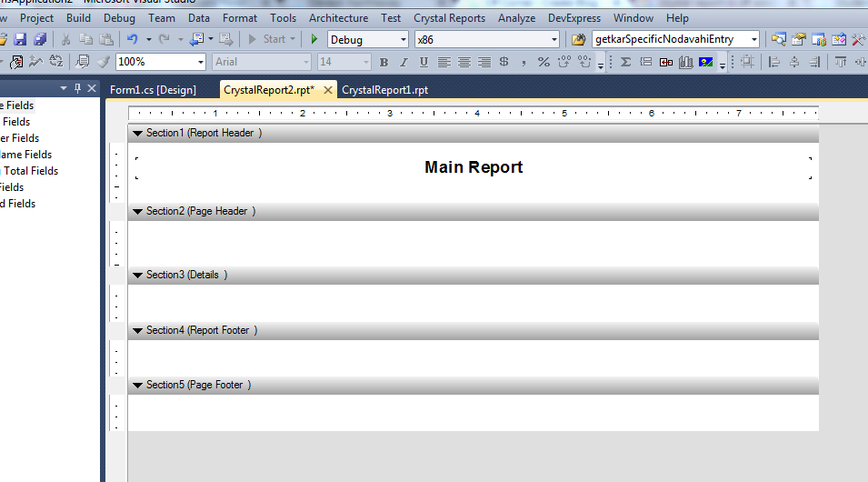Insert a chart with bar icon
This screenshot has height=482, width=868.
point(686,62)
